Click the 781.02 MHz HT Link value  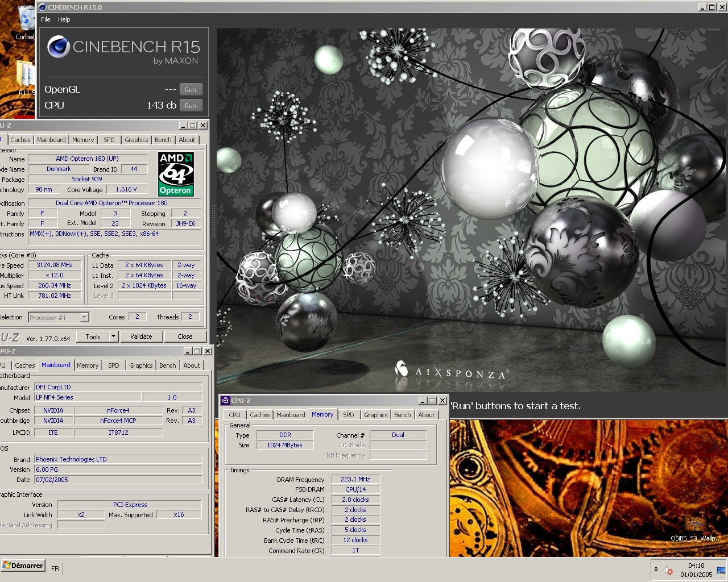click(x=55, y=296)
